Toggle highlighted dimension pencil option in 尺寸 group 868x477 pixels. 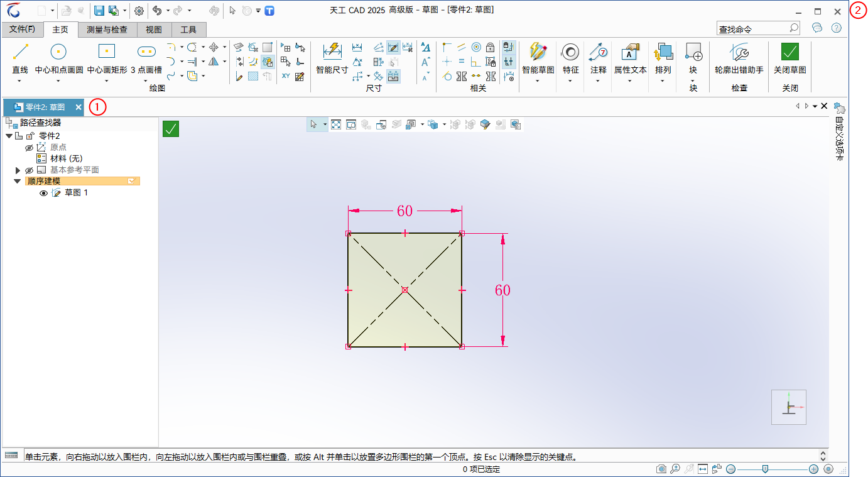(x=393, y=47)
